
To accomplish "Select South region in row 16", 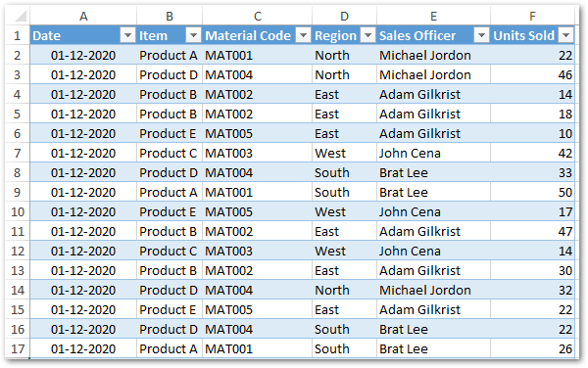I will pos(344,329).
